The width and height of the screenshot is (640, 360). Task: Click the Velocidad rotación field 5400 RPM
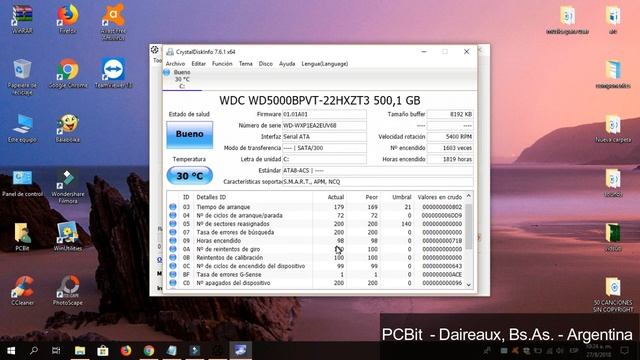450,137
